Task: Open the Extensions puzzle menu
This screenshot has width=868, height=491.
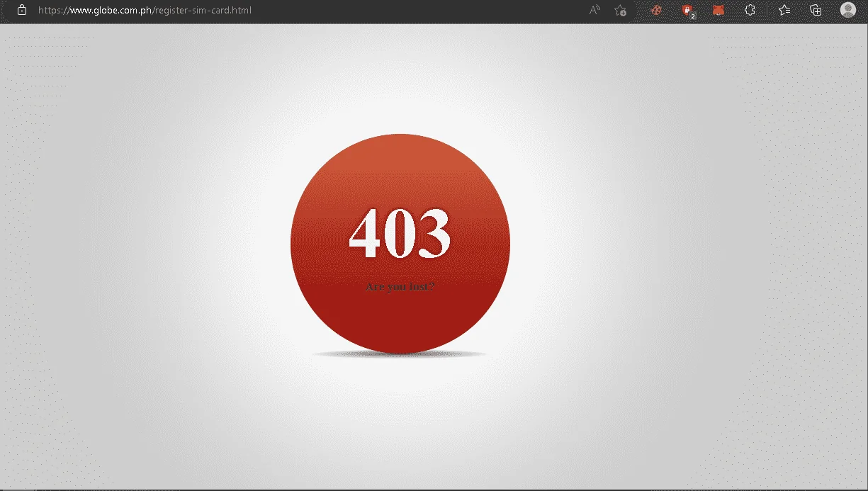Action: tap(750, 10)
